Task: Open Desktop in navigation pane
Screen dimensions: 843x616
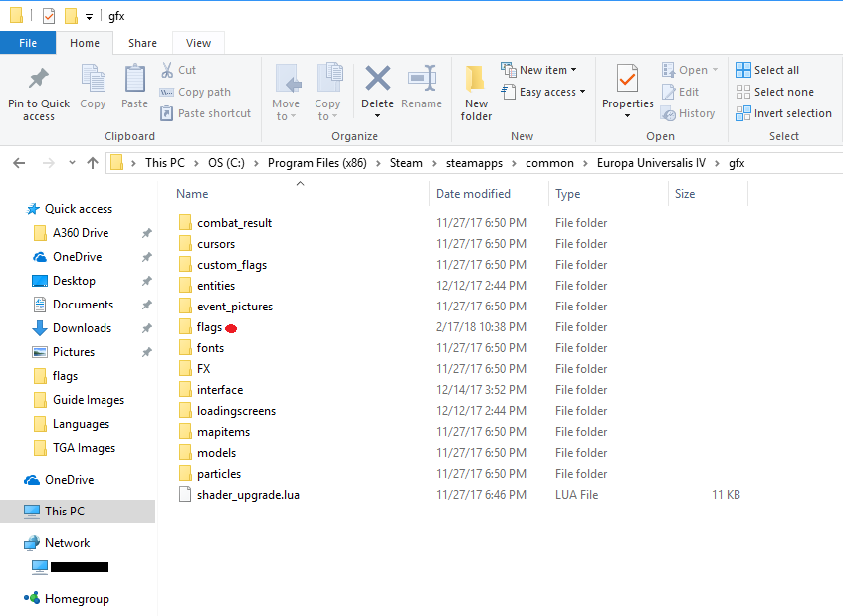Action: point(74,281)
